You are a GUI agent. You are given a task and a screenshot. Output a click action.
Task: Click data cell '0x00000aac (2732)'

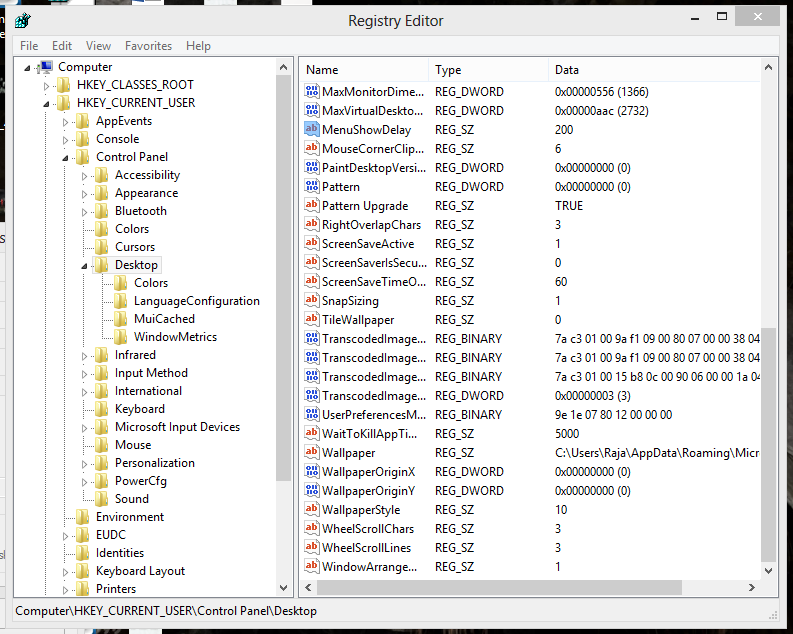click(x=601, y=111)
